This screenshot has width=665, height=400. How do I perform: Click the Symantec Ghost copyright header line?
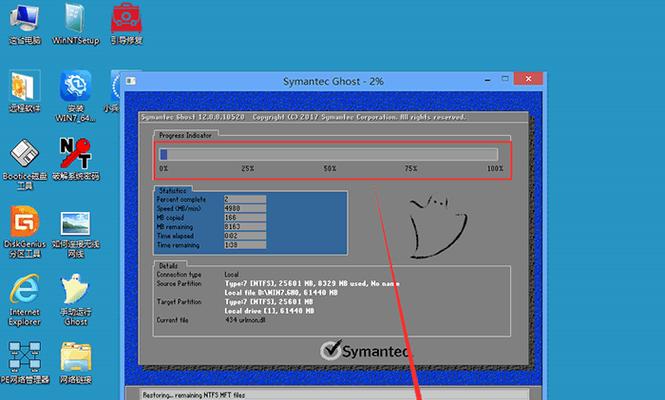[304, 117]
